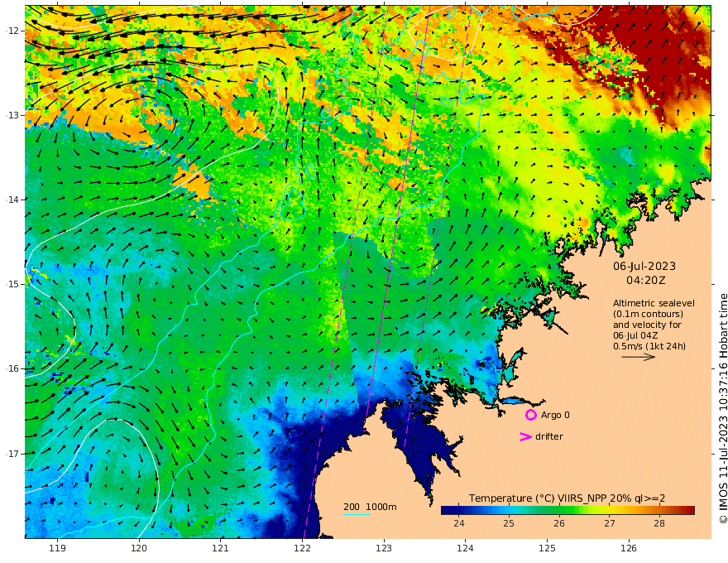Click the vertical IMOS Hobart time copyright text

click(722, 408)
